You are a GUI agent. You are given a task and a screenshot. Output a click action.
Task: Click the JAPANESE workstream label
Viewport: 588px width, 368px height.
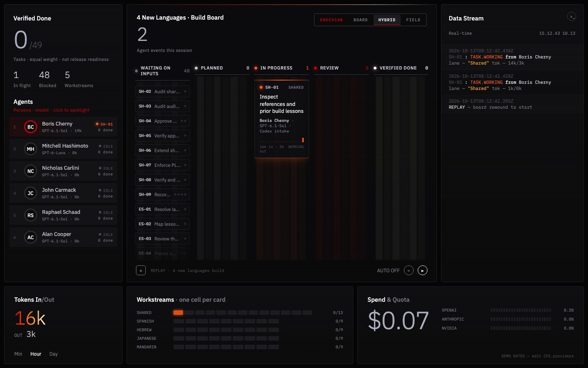(x=147, y=339)
